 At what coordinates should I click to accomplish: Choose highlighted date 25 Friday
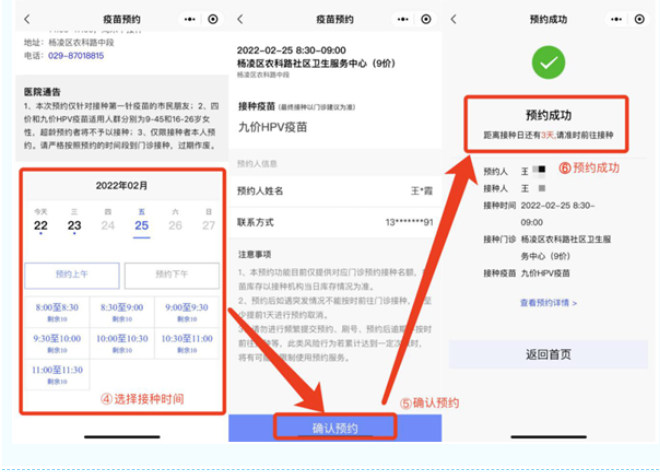(x=141, y=225)
